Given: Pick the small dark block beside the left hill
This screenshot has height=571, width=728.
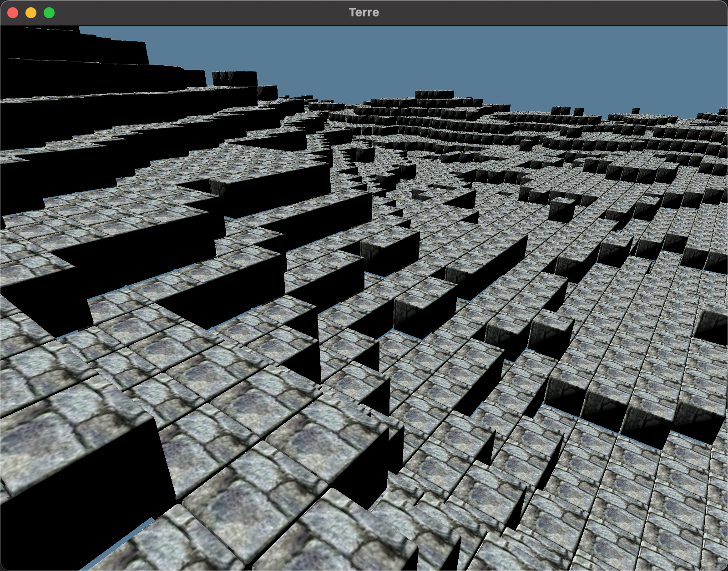Looking at the screenshot, I should coord(234,78).
